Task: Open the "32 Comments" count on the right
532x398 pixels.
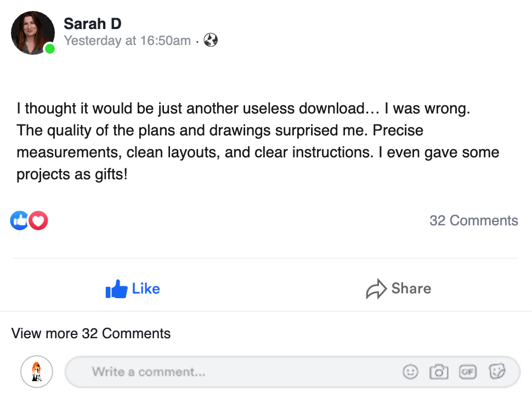Action: click(x=473, y=220)
